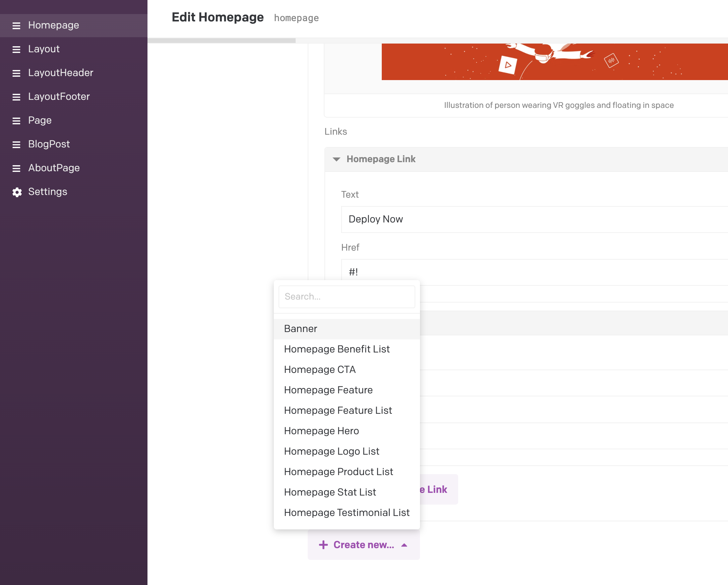Focus the Search field in dropdown
728x585 pixels.
[x=347, y=297]
